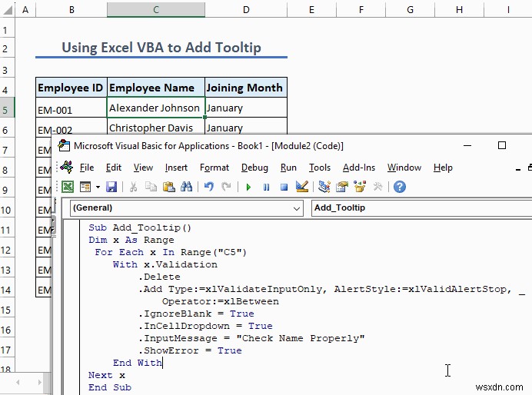Open the Properties Window icon
532x395 pixels.
(x=342, y=187)
